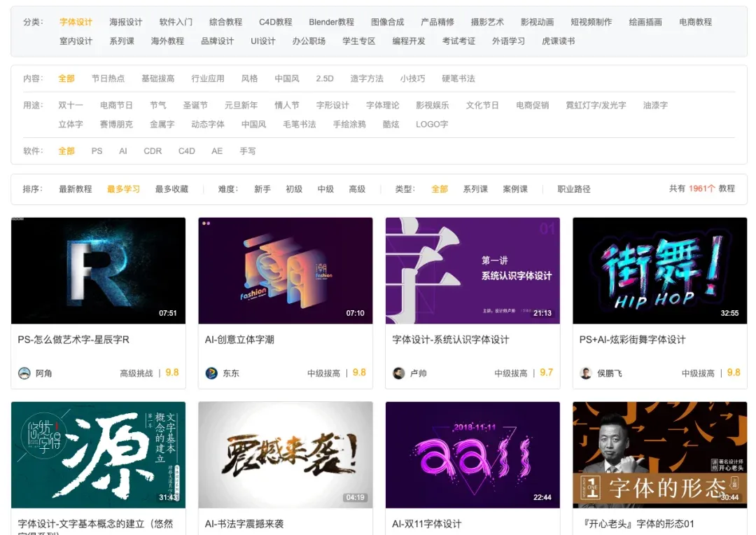756x535 pixels.
Task: Open 影视动画 category
Action: point(537,22)
